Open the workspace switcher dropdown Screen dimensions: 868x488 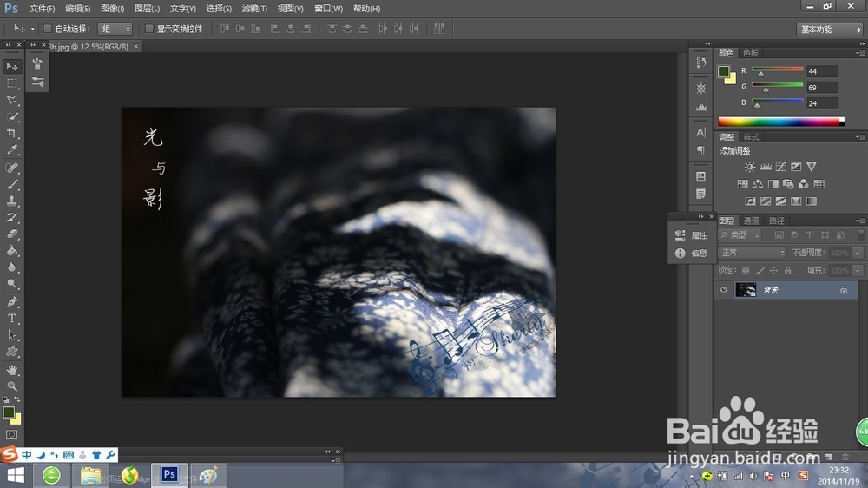coord(830,30)
